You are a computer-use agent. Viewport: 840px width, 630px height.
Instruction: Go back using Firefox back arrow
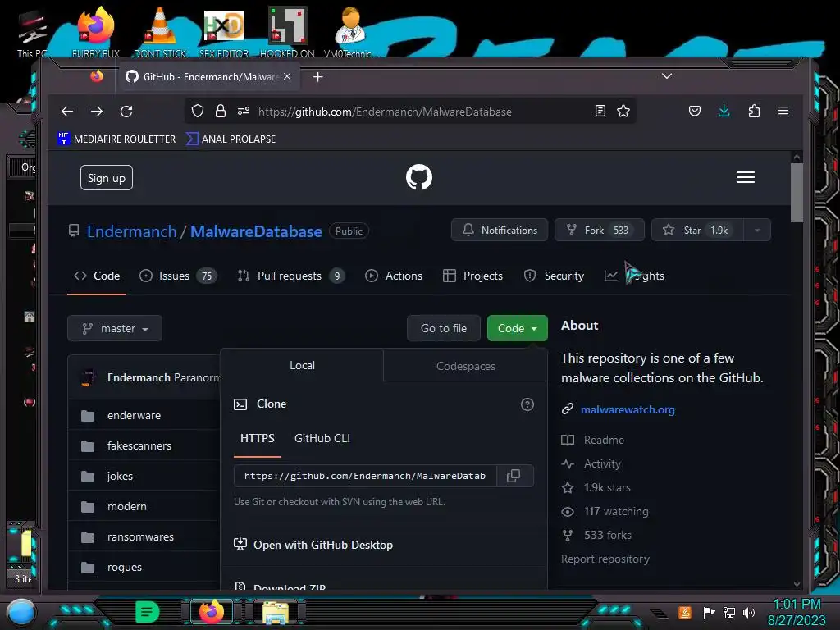tap(67, 112)
